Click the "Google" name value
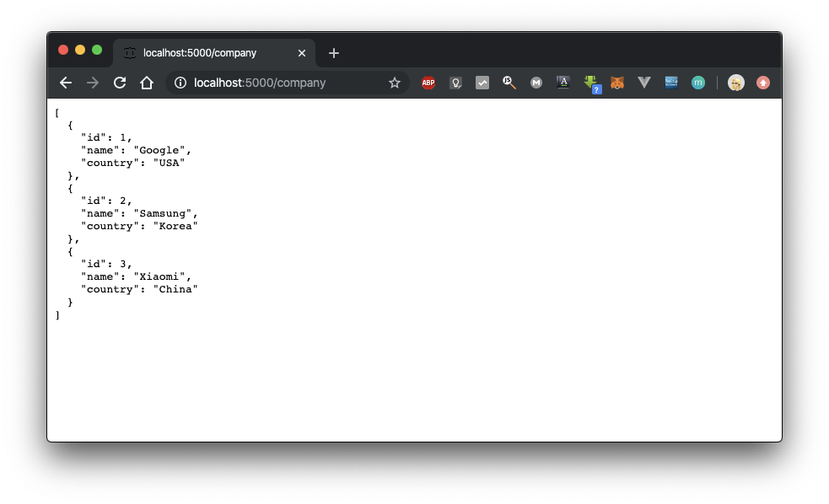This screenshot has height=504, width=829. click(159, 150)
